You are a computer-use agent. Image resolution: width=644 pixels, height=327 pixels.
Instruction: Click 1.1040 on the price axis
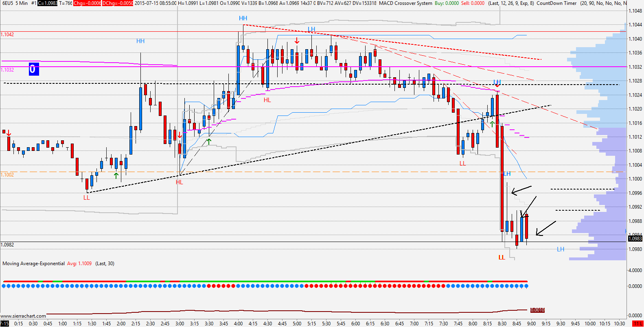[635, 39]
